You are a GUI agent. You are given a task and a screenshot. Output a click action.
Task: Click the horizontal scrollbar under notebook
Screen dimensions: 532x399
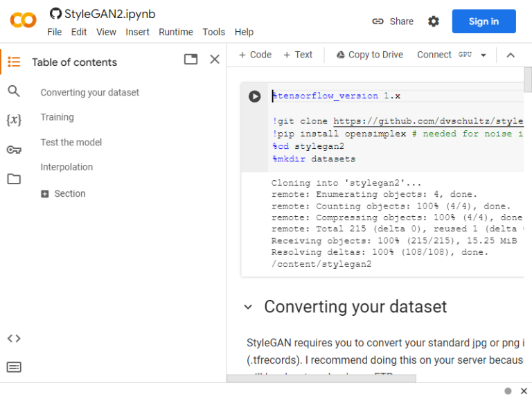pyautogui.click(x=321, y=378)
